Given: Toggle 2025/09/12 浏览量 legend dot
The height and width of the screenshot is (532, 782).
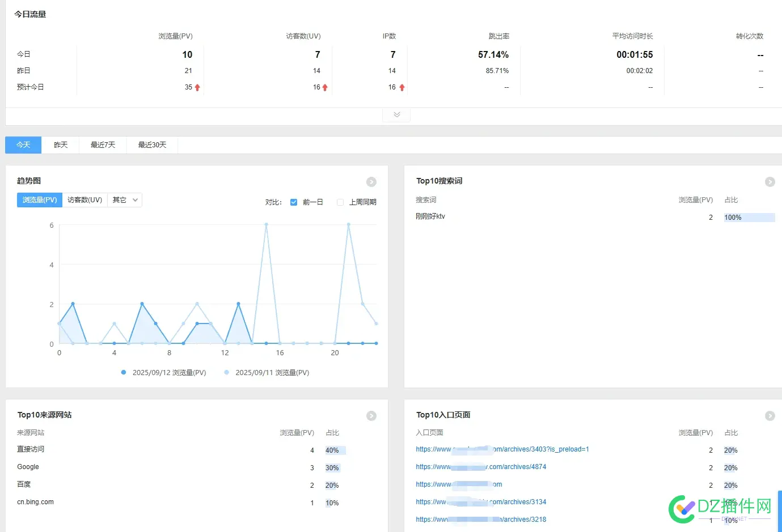Looking at the screenshot, I should coord(124,372).
